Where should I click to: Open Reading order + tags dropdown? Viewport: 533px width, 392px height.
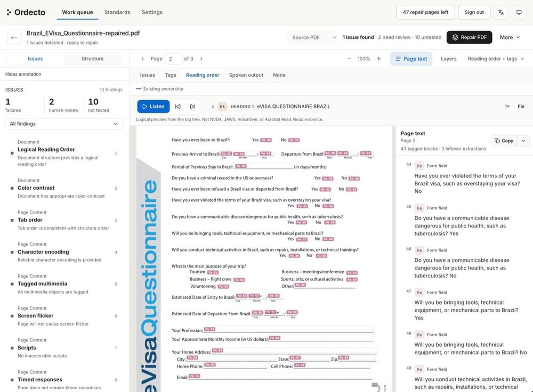[x=496, y=59]
